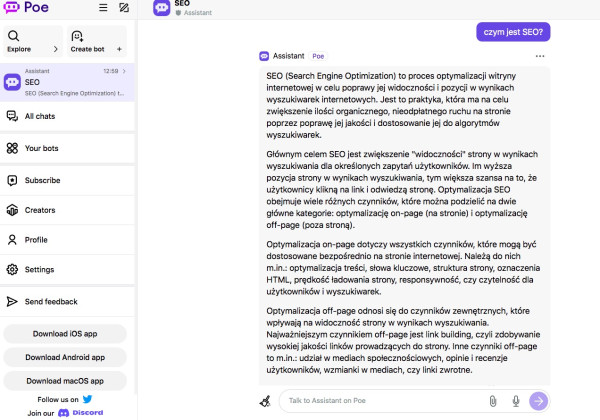Viewport: 600px width, 420px height.
Task: Expand the Explore button chevron
Action: [53, 48]
